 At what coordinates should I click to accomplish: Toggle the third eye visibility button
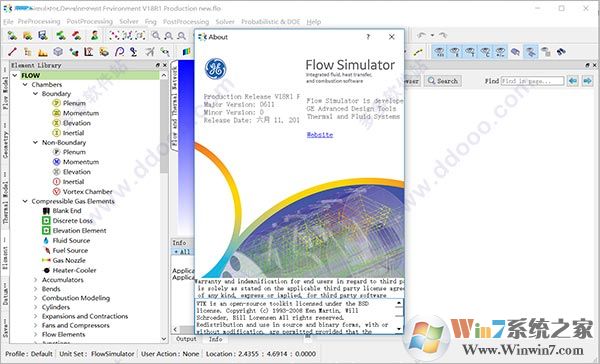tap(470, 52)
